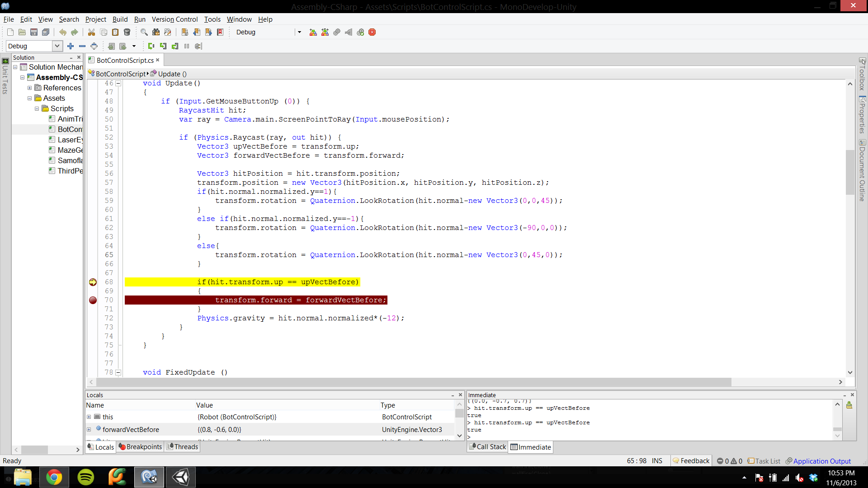Click the BotControlScript.cs editor tab
Screen dimensions: 868x488
point(126,60)
